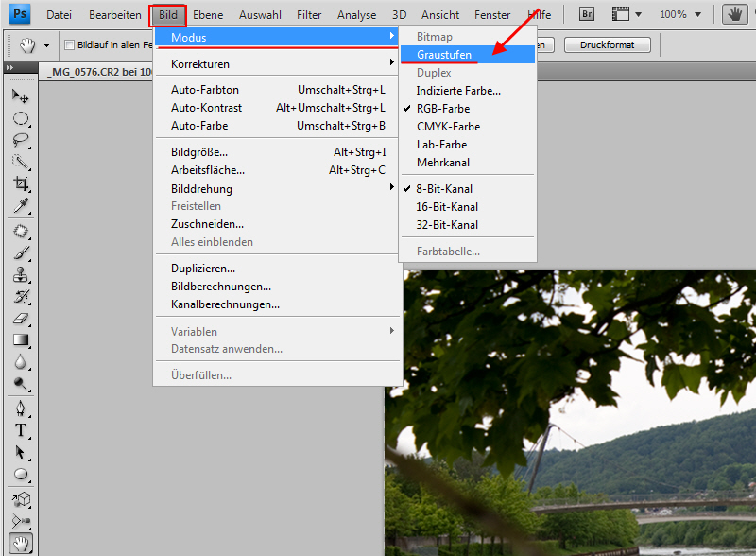The image size is (756, 556).
Task: Choose CMYK-Farbe color mode
Action: [448, 126]
